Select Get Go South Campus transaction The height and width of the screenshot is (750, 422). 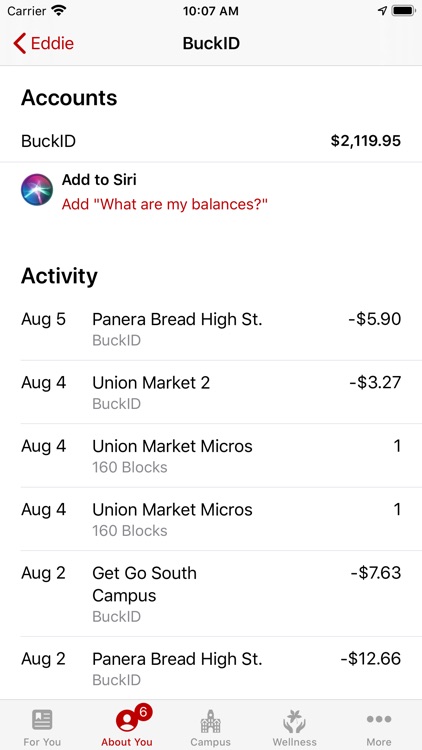pyautogui.click(x=211, y=594)
